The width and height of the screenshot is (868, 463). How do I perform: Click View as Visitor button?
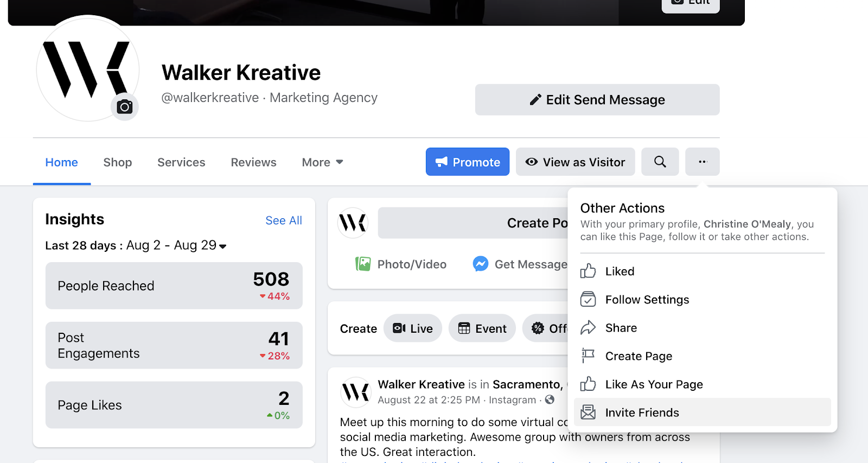point(575,162)
